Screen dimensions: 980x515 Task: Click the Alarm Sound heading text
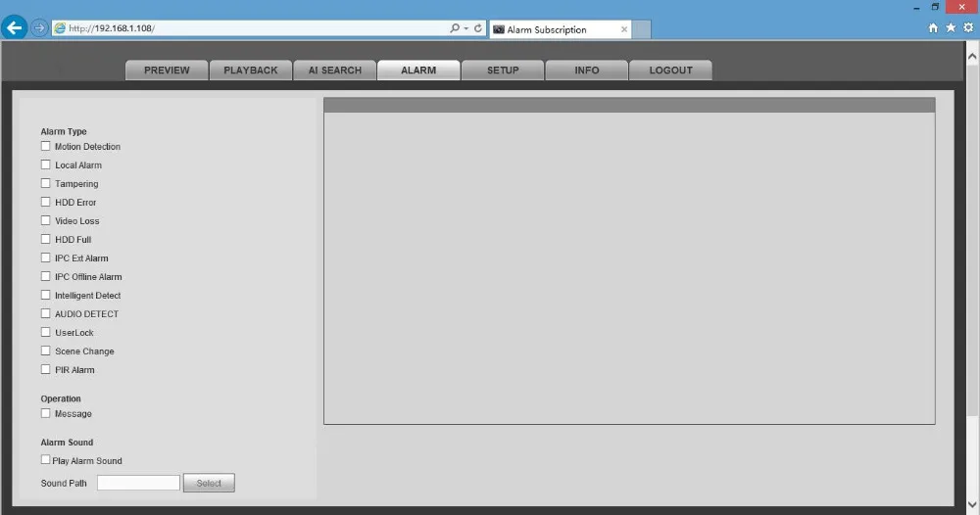[x=67, y=443]
